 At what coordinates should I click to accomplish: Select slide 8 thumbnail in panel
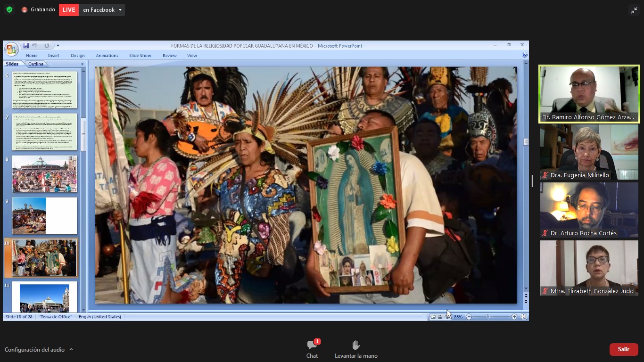click(44, 174)
